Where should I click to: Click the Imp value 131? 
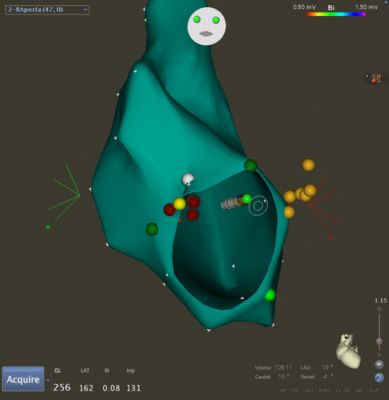133,388
